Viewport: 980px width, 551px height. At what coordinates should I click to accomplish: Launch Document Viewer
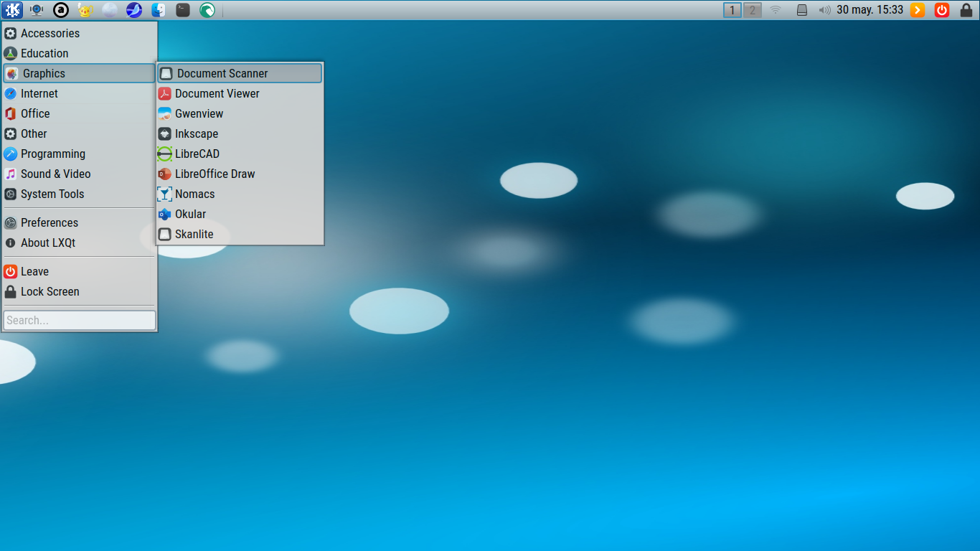click(240, 93)
